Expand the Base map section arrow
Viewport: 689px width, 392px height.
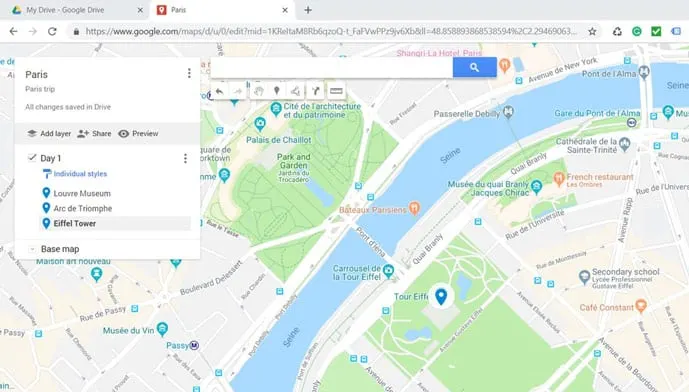(x=32, y=249)
